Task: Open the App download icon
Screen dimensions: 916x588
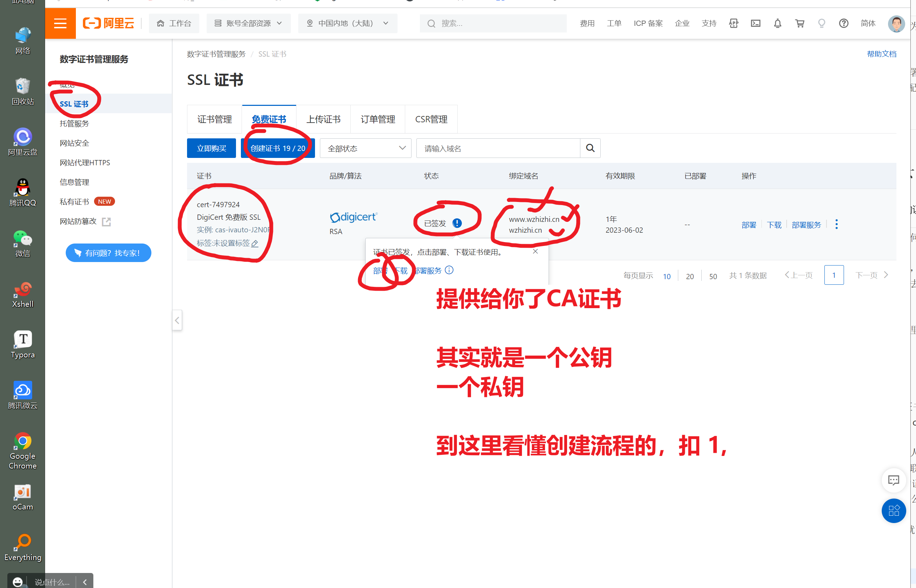Action: click(x=733, y=23)
